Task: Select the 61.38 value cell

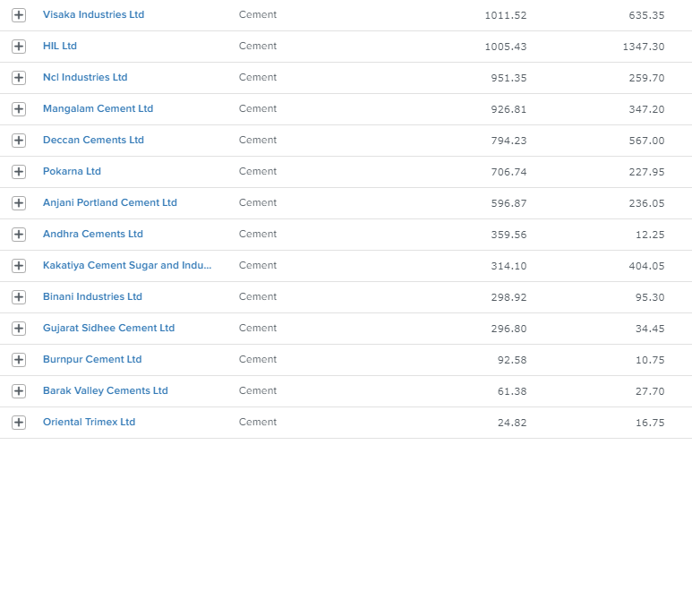Action: click(x=512, y=391)
